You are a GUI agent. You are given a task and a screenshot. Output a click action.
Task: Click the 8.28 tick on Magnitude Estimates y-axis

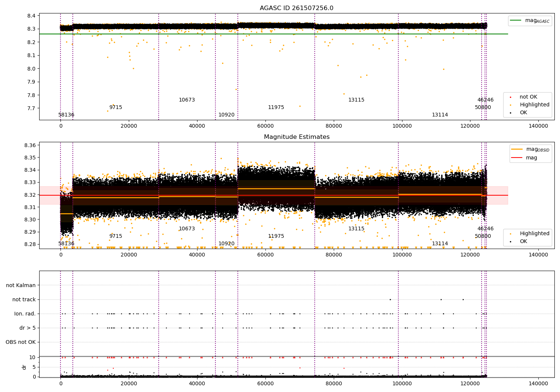(x=30, y=245)
